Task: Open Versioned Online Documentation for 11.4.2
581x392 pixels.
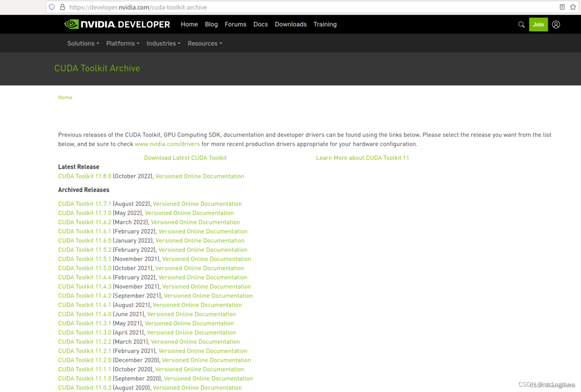Action: pos(208,296)
